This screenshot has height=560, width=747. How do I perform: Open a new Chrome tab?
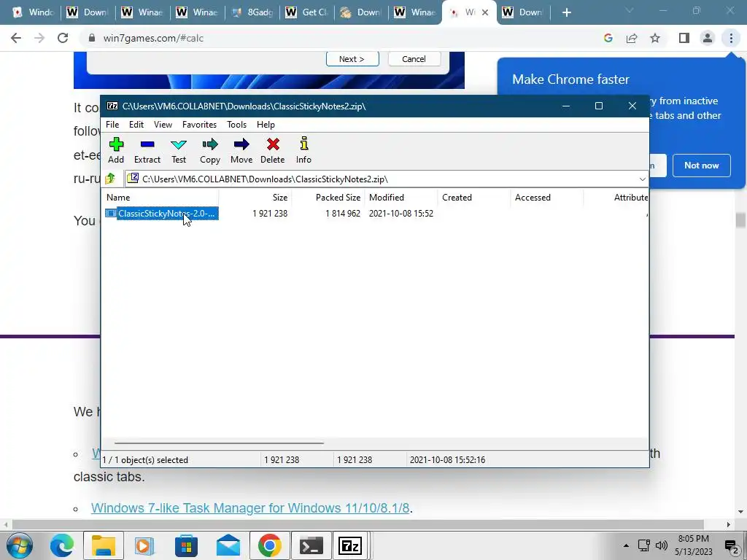(x=566, y=12)
